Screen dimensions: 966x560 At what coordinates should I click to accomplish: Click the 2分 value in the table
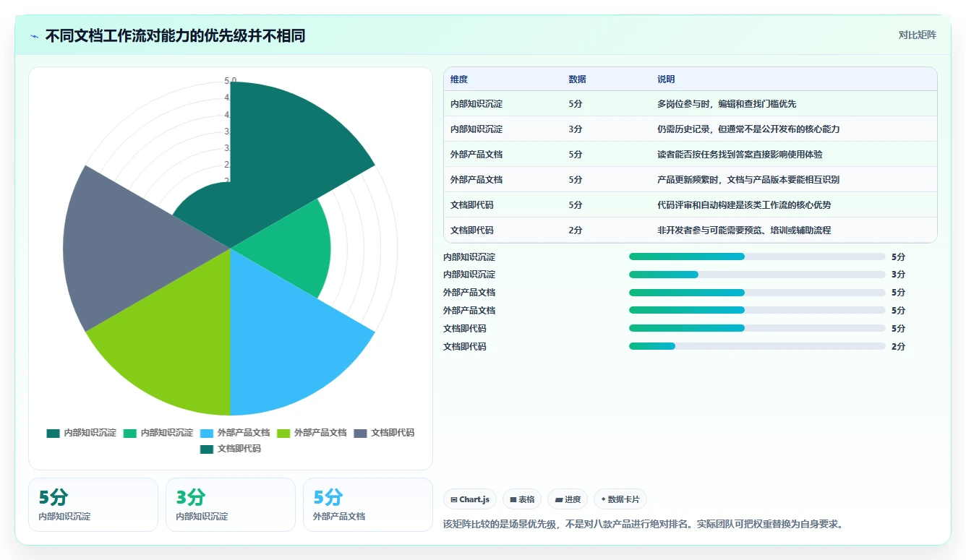pos(576,231)
